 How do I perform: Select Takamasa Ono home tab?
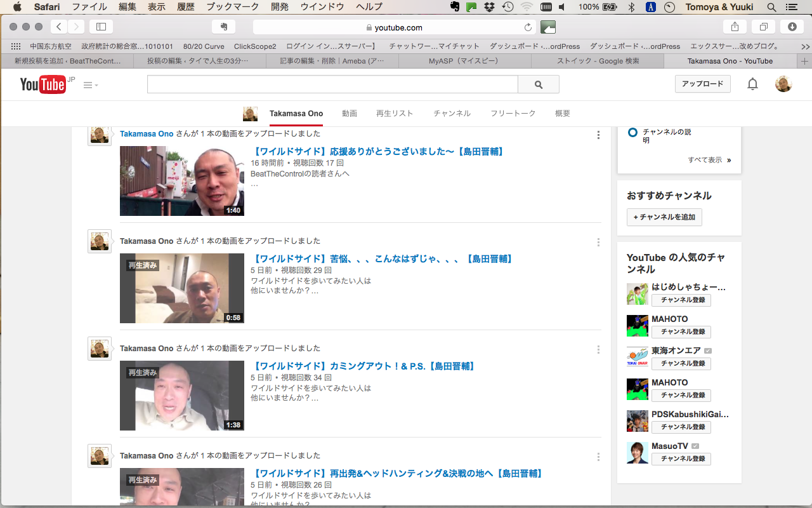[296, 113]
